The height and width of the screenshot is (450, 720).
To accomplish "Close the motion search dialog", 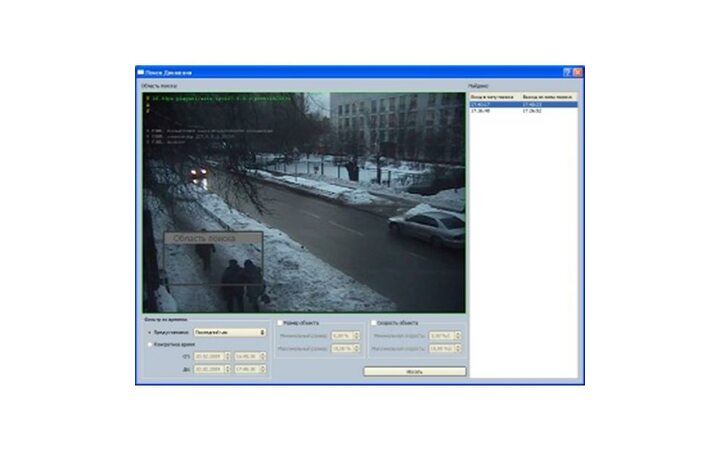I will click(578, 72).
